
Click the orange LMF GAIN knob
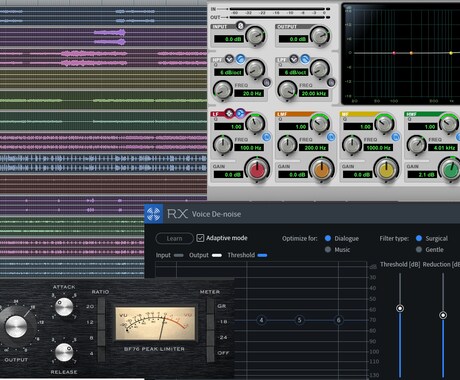(321, 170)
